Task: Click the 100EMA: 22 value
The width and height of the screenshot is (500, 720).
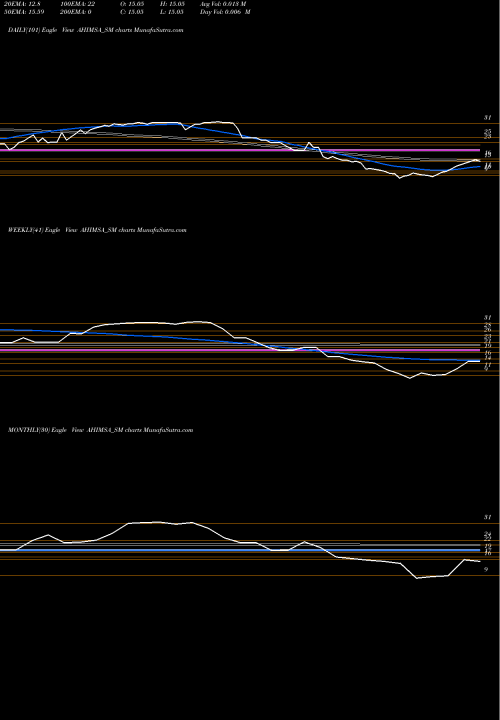Action: tap(77, 4)
